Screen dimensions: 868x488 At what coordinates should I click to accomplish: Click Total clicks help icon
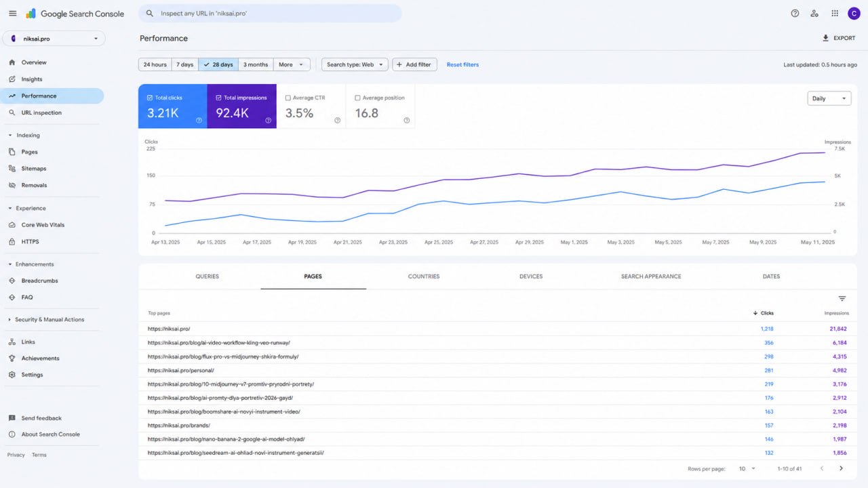(x=199, y=120)
